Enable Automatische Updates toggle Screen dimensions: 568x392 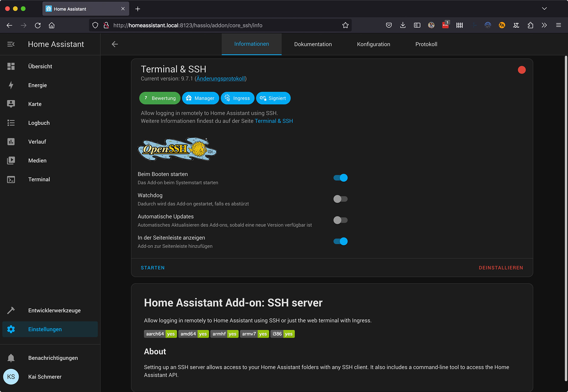(340, 220)
